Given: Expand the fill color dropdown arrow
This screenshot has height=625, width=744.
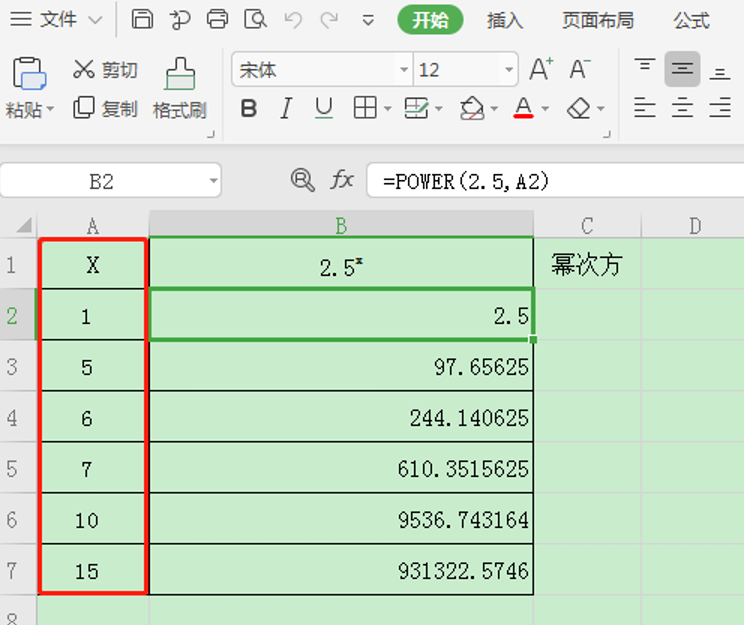Looking at the screenshot, I should 494,109.
